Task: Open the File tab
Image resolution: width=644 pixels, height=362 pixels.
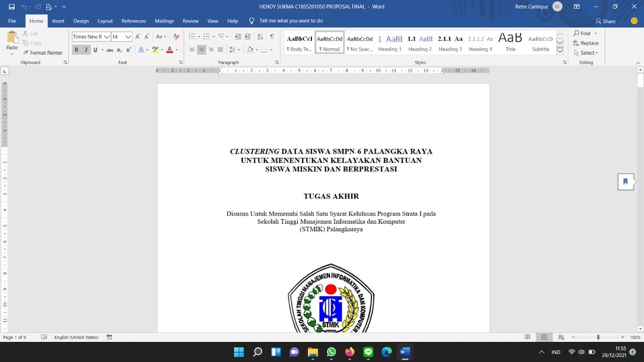Action: coord(12,21)
